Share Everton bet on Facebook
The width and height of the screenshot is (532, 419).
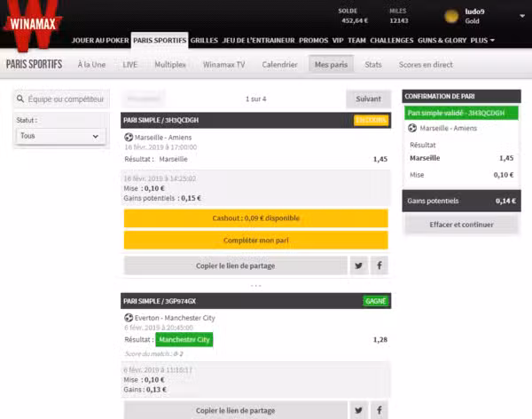pyautogui.click(x=379, y=410)
